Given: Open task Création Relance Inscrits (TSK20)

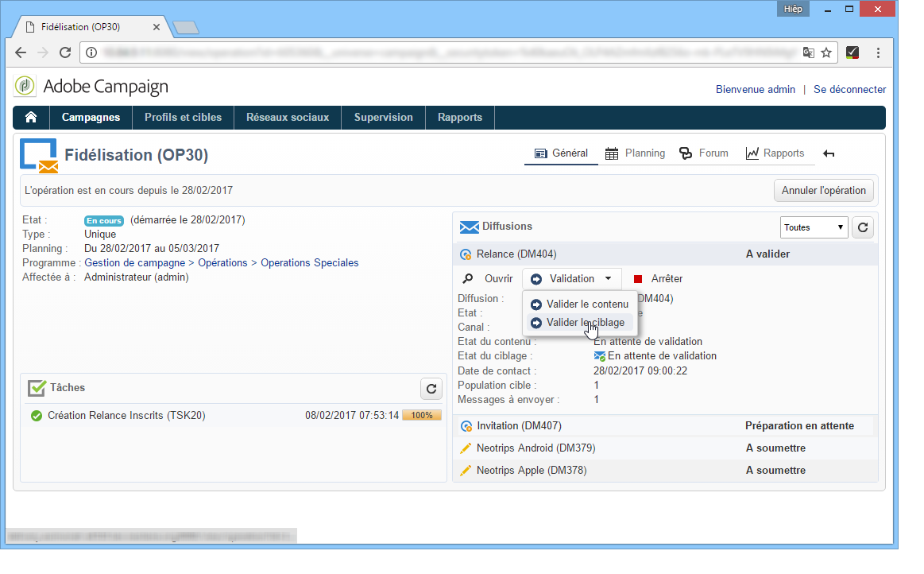Looking at the screenshot, I should click(126, 416).
